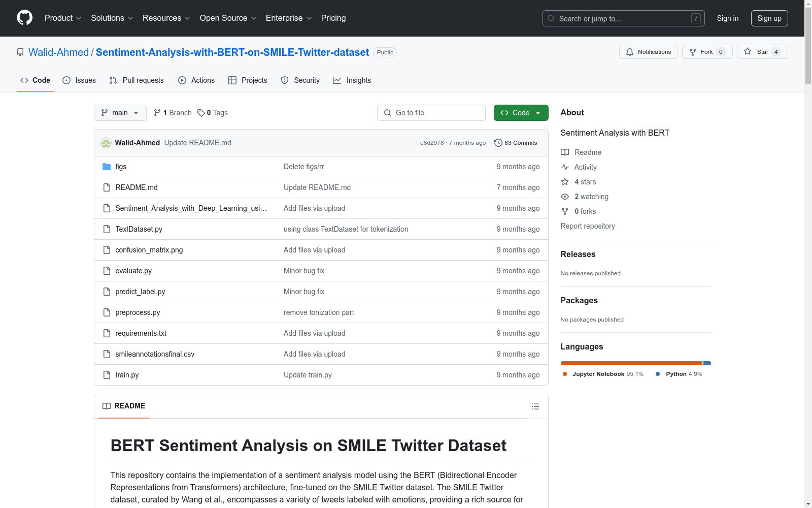
Task: Star this repository
Action: [762, 52]
